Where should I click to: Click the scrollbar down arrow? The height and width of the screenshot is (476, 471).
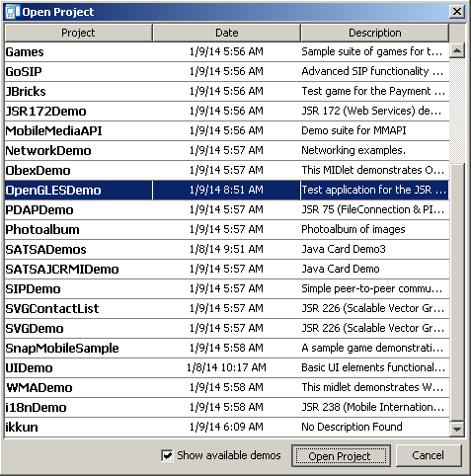coord(457,429)
